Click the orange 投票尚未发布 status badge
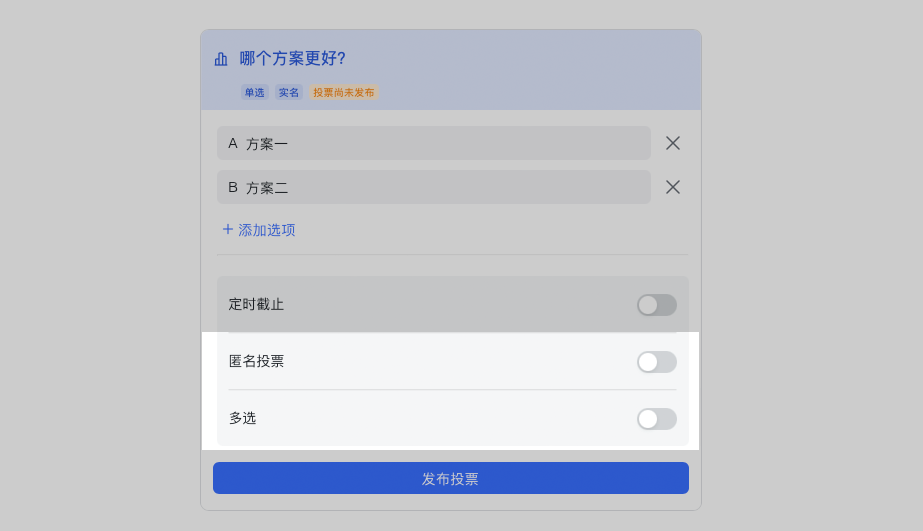 [x=344, y=92]
